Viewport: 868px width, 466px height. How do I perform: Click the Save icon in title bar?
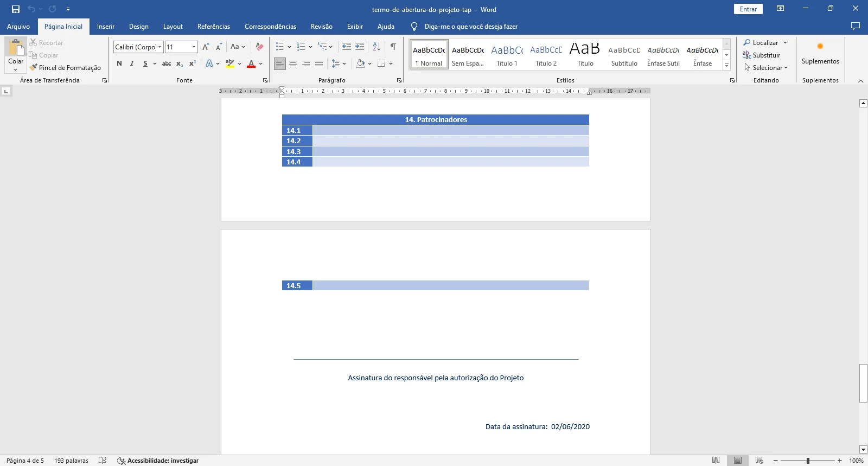pyautogui.click(x=16, y=9)
